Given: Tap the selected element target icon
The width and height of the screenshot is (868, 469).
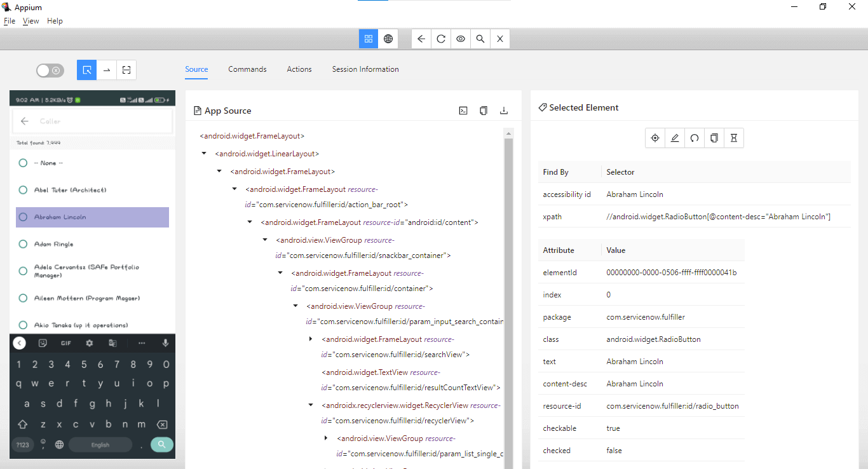Looking at the screenshot, I should (x=655, y=138).
